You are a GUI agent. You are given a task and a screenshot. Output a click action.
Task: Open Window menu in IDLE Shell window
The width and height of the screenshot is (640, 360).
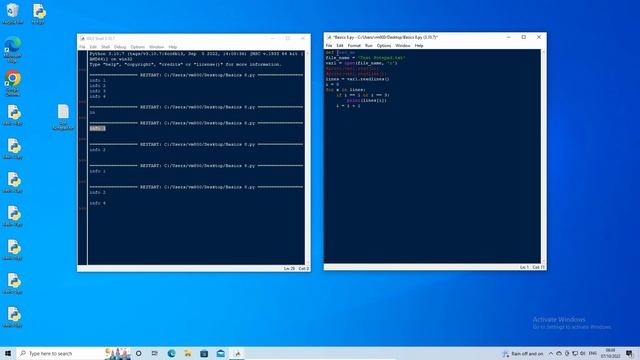156,47
